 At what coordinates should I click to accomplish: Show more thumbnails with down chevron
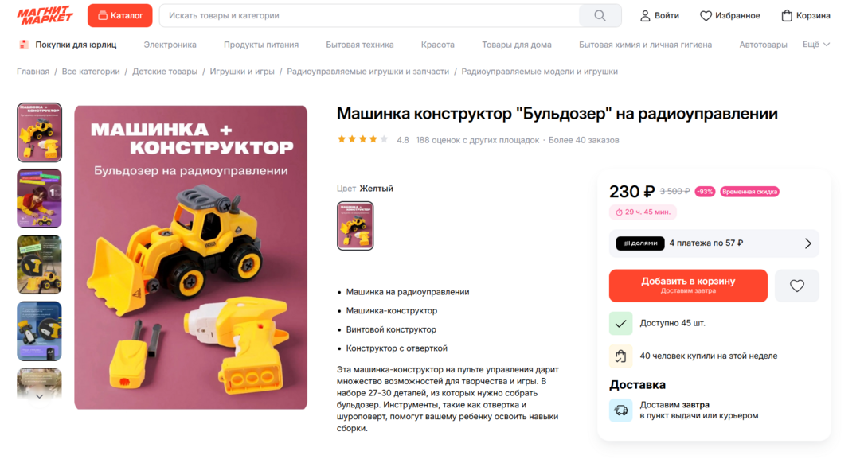coord(39,396)
